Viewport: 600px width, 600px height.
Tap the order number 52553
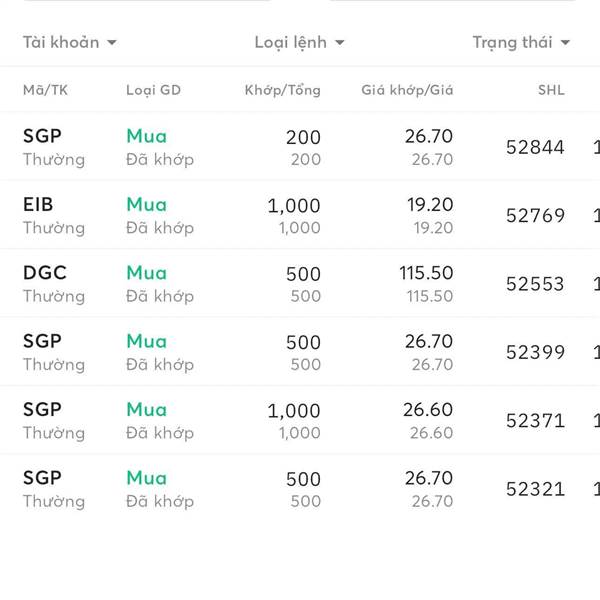(x=535, y=284)
